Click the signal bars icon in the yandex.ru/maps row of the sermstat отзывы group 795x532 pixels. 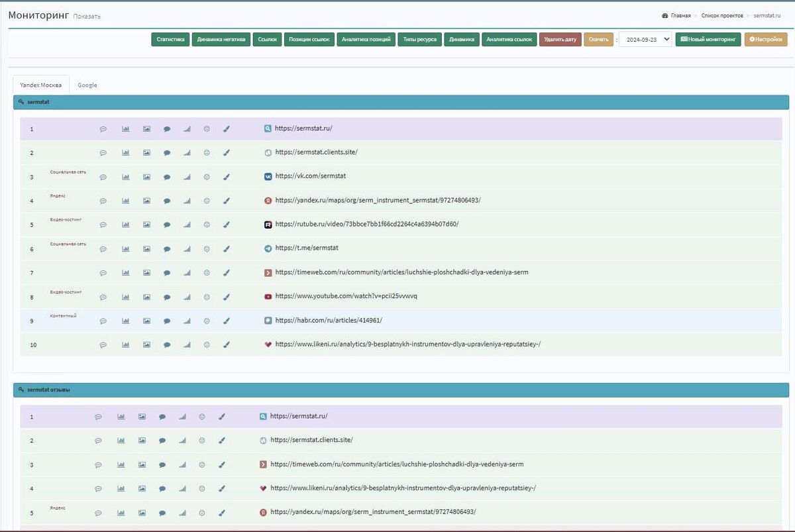coord(182,513)
